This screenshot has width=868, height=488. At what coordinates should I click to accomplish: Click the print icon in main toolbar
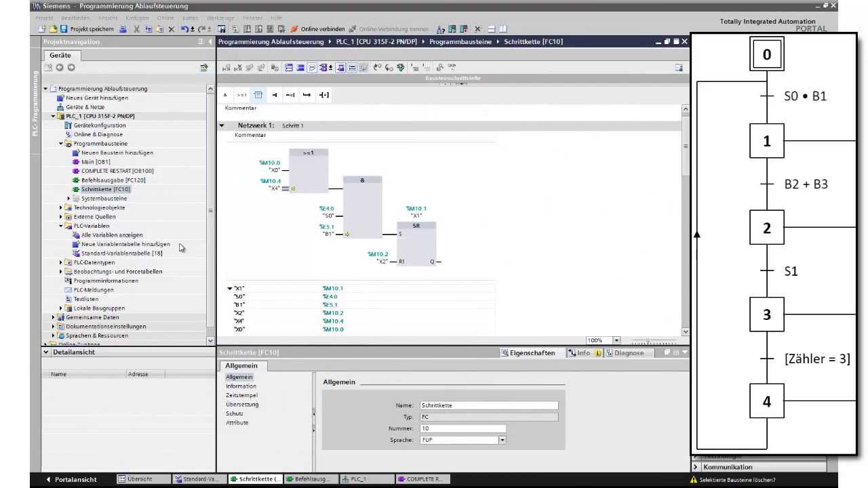pyautogui.click(x=123, y=29)
